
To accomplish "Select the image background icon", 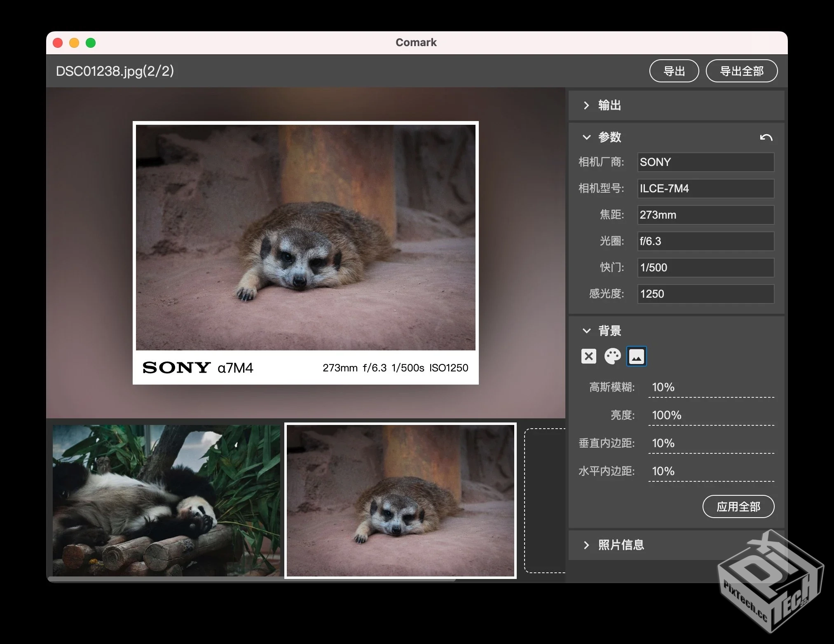I will click(636, 357).
